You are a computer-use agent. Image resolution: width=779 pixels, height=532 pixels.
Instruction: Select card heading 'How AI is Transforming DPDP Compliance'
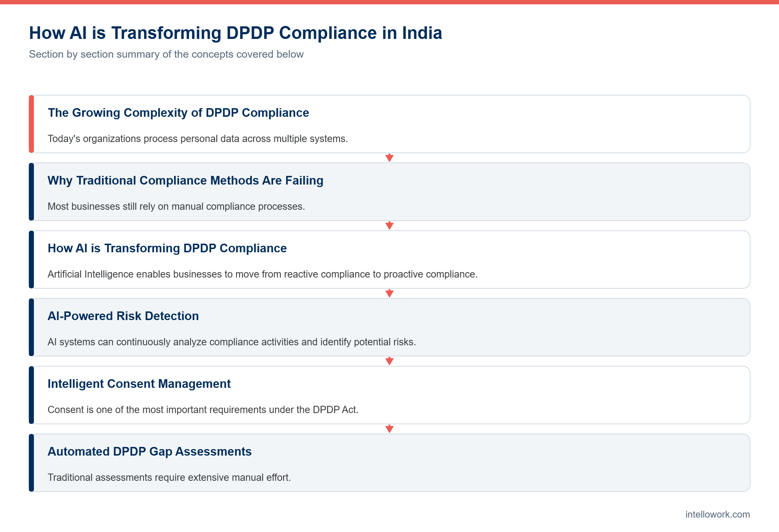[167, 248]
